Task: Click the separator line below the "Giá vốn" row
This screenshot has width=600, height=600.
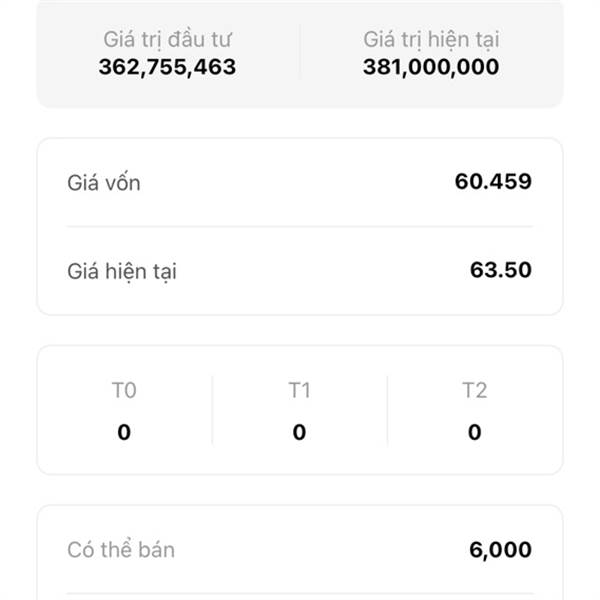Action: point(299,227)
